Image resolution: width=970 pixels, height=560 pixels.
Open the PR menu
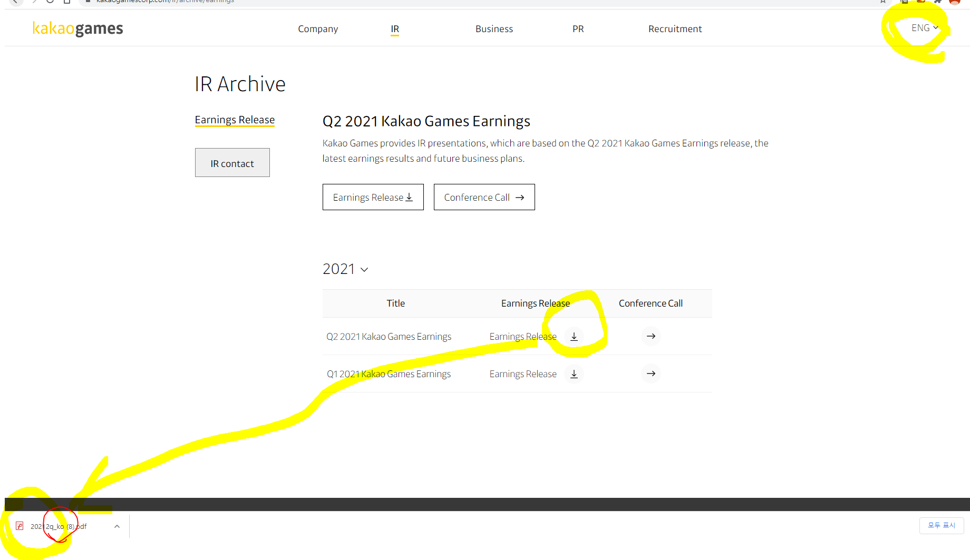pyautogui.click(x=578, y=29)
